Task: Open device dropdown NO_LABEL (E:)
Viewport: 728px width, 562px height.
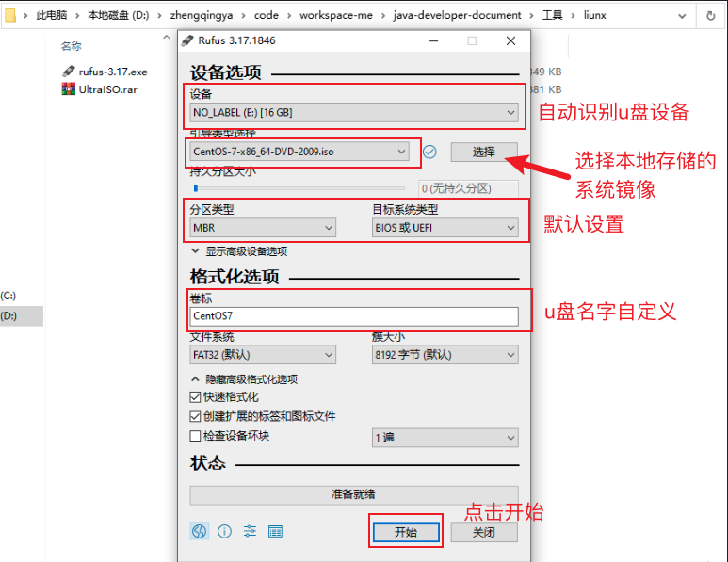Action: (354, 112)
